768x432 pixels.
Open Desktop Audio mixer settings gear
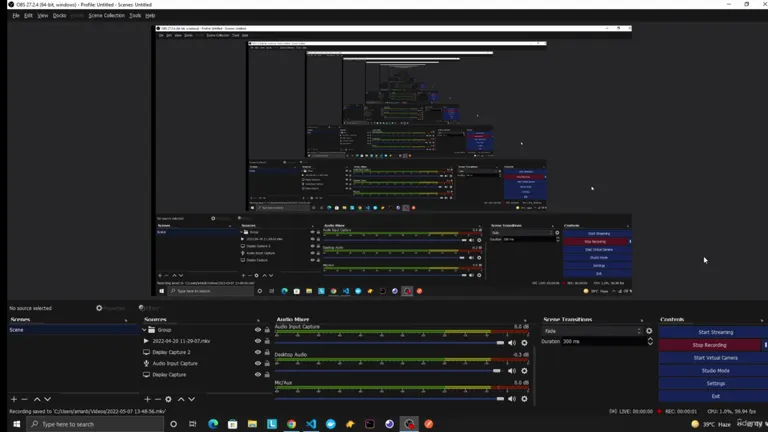[525, 371]
